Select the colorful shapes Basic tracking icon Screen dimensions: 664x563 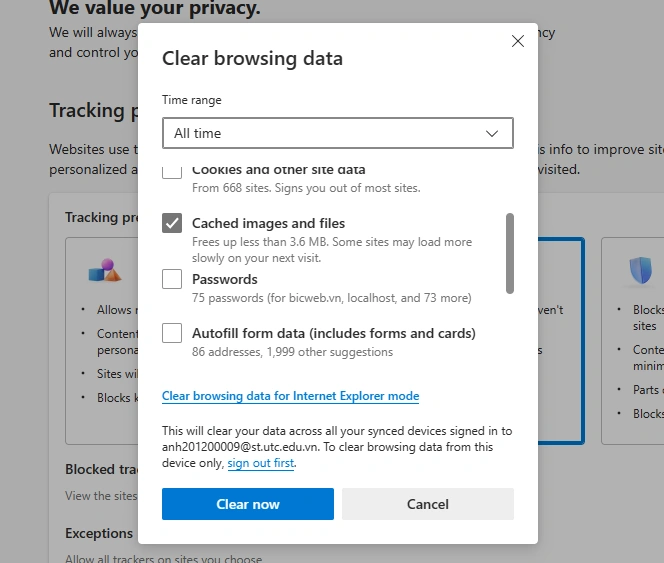tap(105, 271)
